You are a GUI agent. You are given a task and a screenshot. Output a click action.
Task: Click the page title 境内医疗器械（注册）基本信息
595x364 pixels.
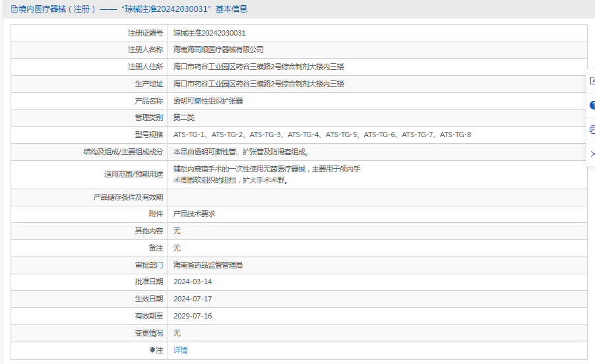point(133,9)
